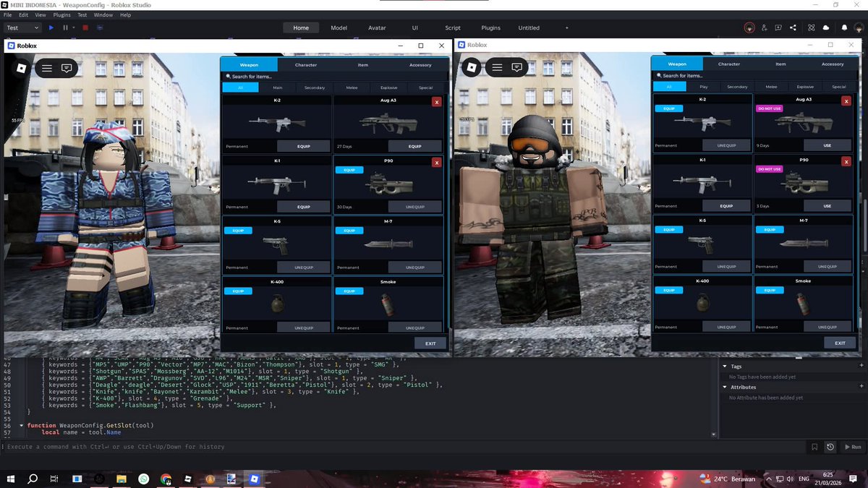Filter by Melee in the left window
This screenshot has width=868, height=488.
[352, 87]
